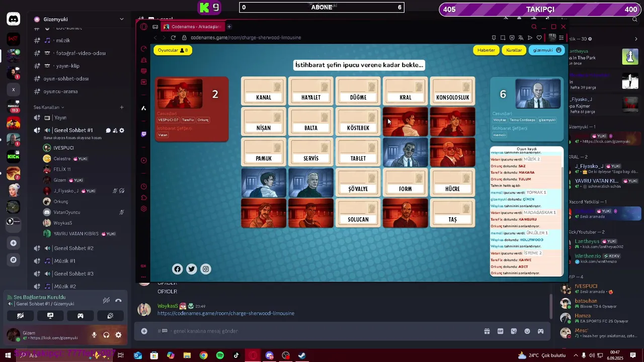Pick the KÖSTEBEK word card

click(x=358, y=122)
